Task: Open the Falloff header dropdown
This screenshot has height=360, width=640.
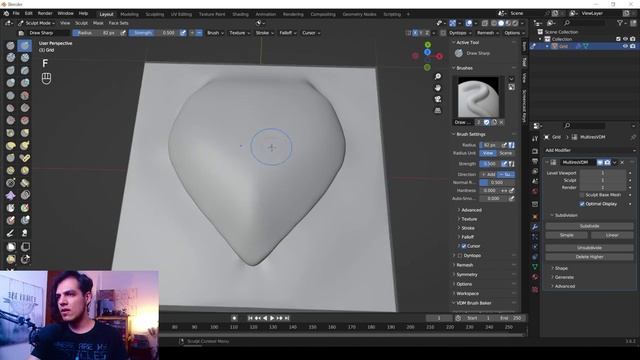Action: [x=288, y=33]
